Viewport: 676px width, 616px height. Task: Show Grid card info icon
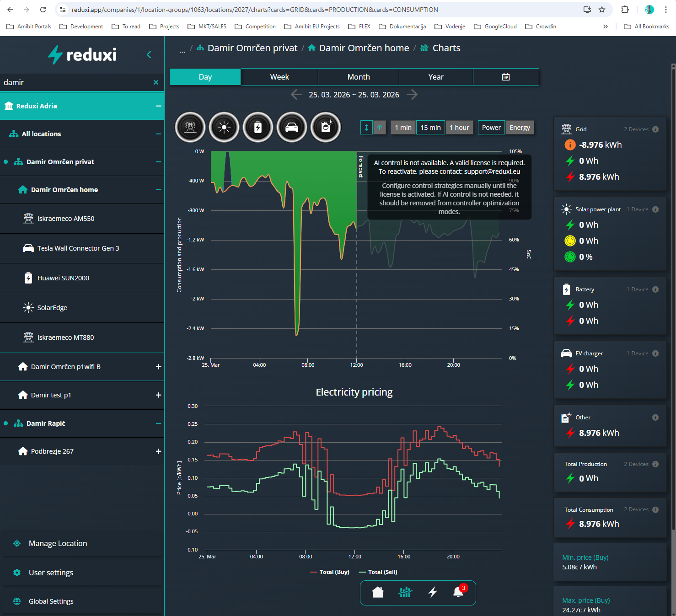655,129
